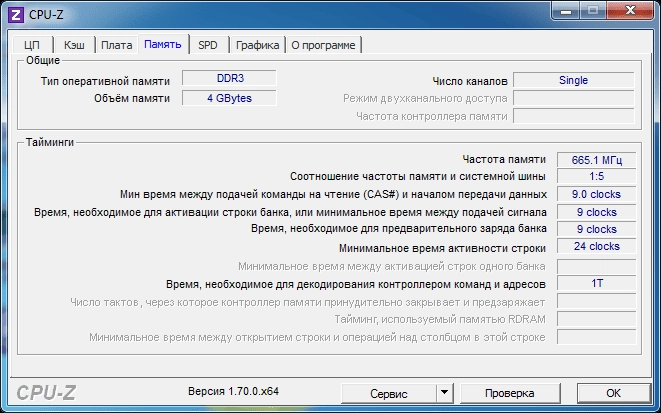Viewport: 661px width, 413px height.
Task: Open the Кэш tab
Action: [74, 45]
